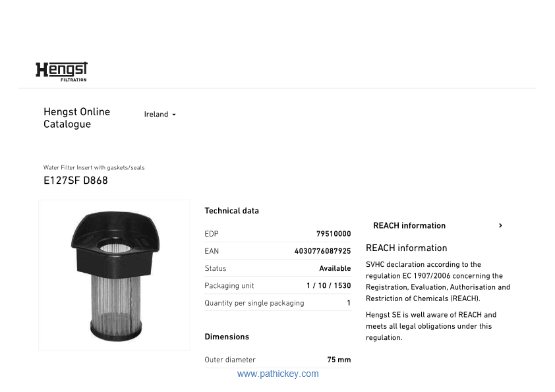Open the Ireland country dropdown
Image resolution: width=555 pixels, height=392 pixels.
point(160,114)
